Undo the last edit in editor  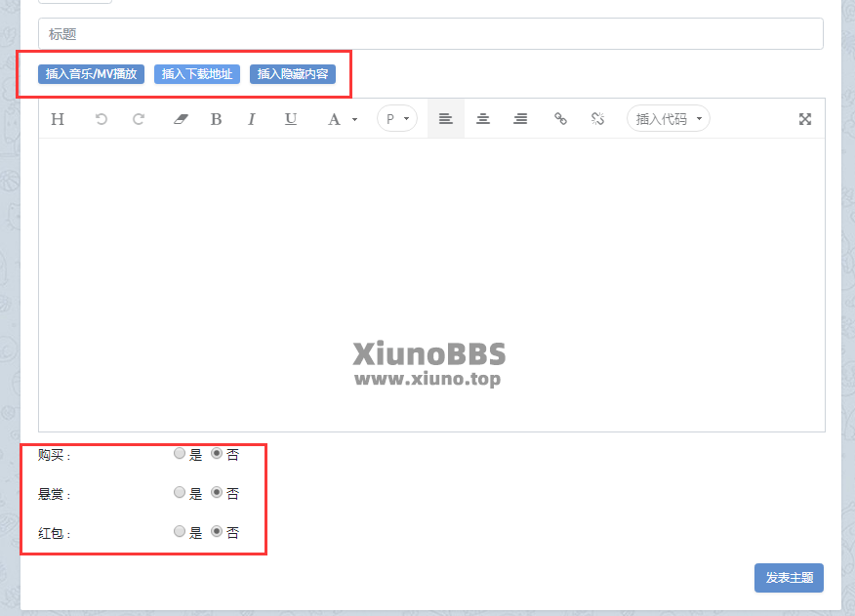pos(101,119)
